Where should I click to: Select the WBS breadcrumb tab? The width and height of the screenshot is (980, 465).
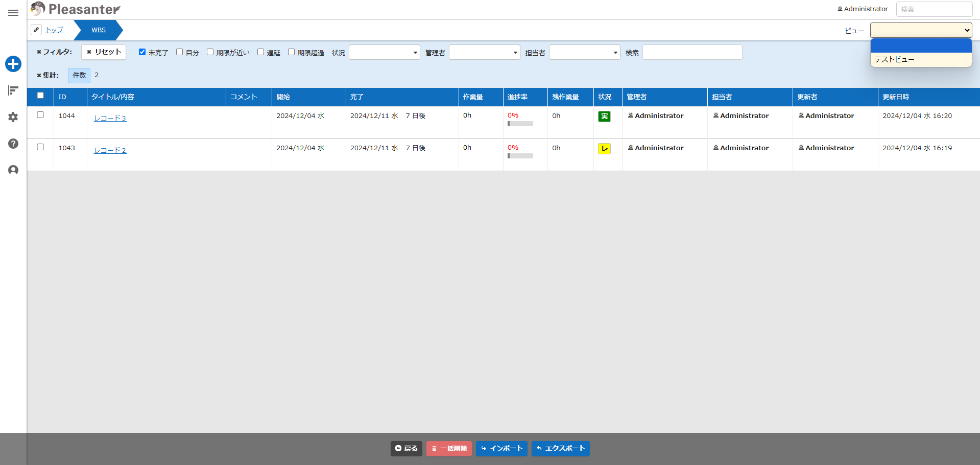pos(99,30)
